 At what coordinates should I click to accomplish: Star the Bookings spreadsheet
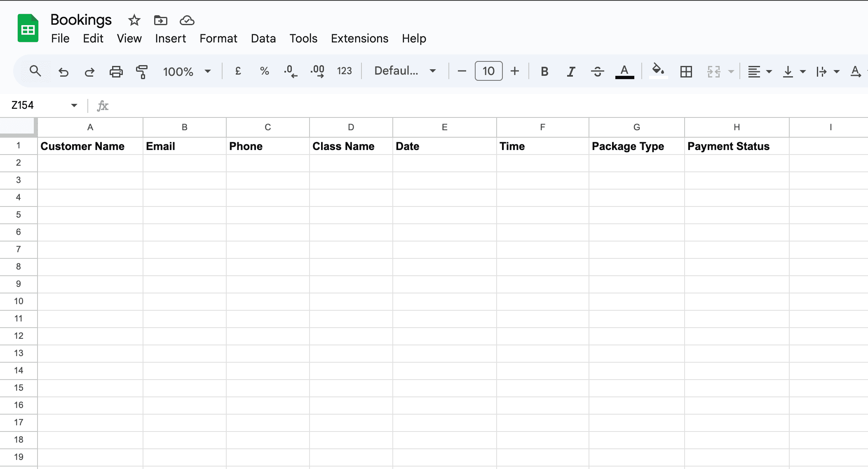pyautogui.click(x=134, y=20)
